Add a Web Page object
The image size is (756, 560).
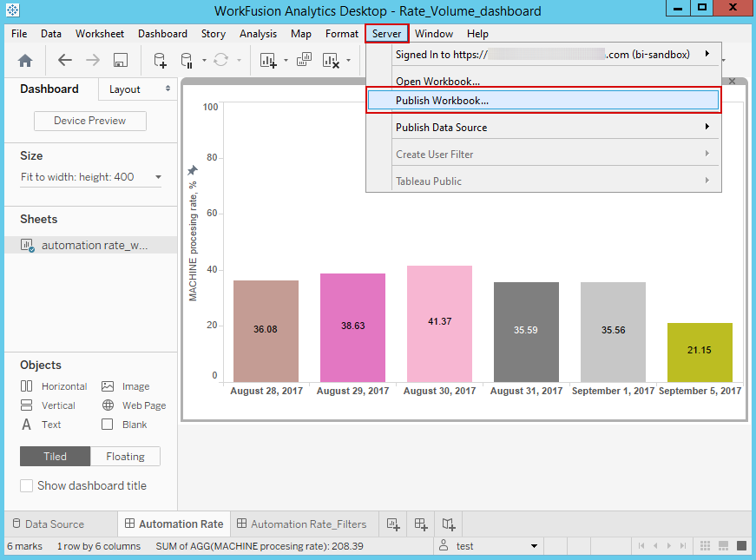(x=134, y=405)
